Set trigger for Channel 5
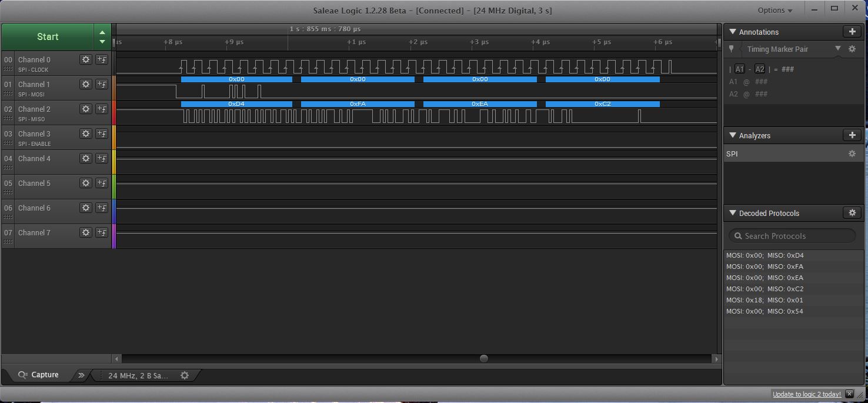Viewport: 868px width, 403px height. pos(102,183)
